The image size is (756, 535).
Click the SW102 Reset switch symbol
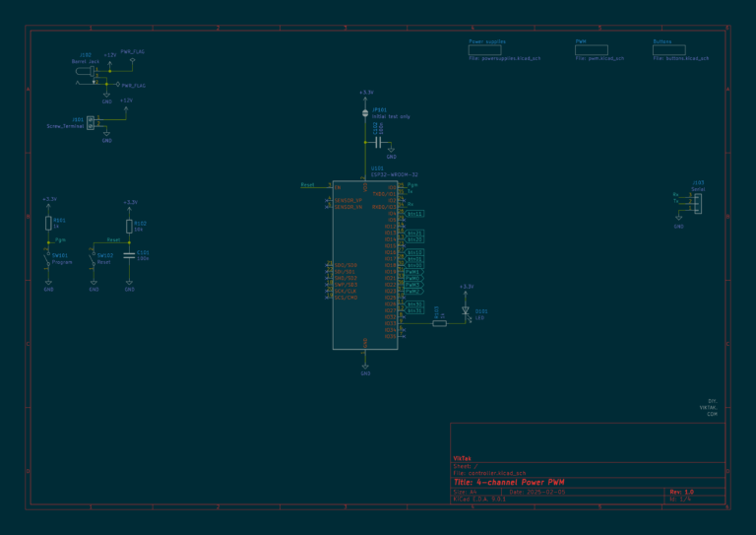point(94,261)
